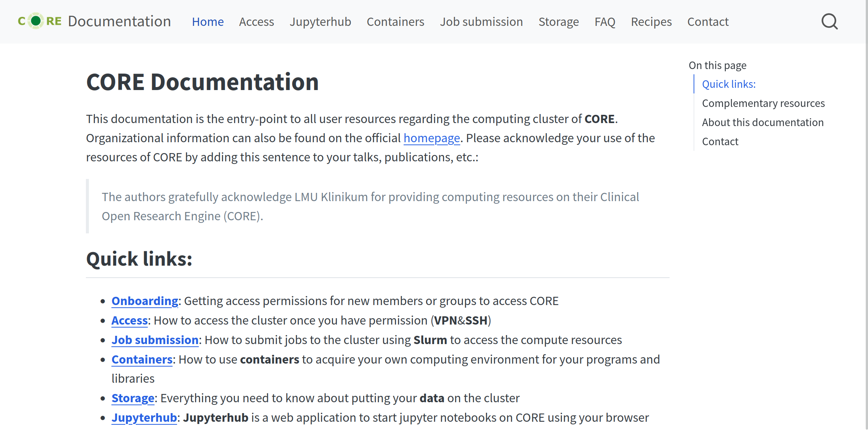This screenshot has width=868, height=436.
Task: Click the CORE logo icon
Action: tap(40, 21)
